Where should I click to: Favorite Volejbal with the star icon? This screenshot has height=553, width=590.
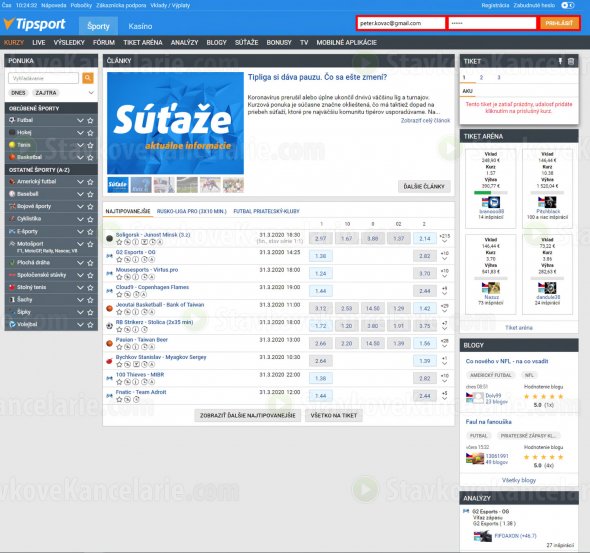90,325
